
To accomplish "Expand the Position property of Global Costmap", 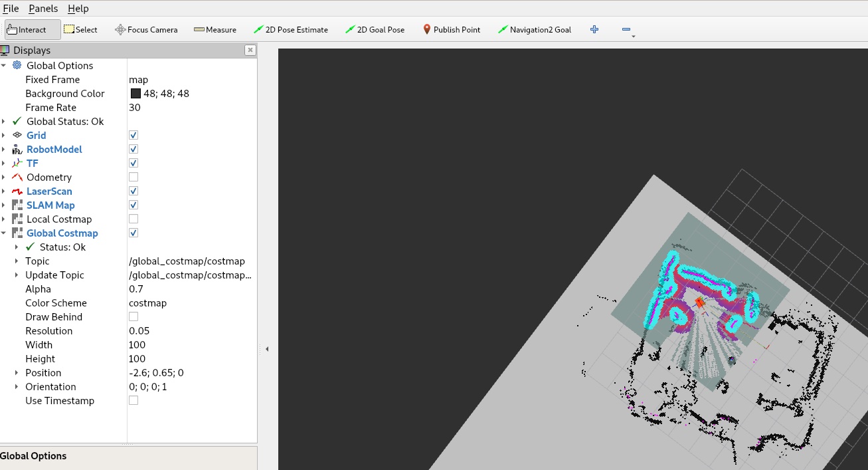I will tap(17, 372).
